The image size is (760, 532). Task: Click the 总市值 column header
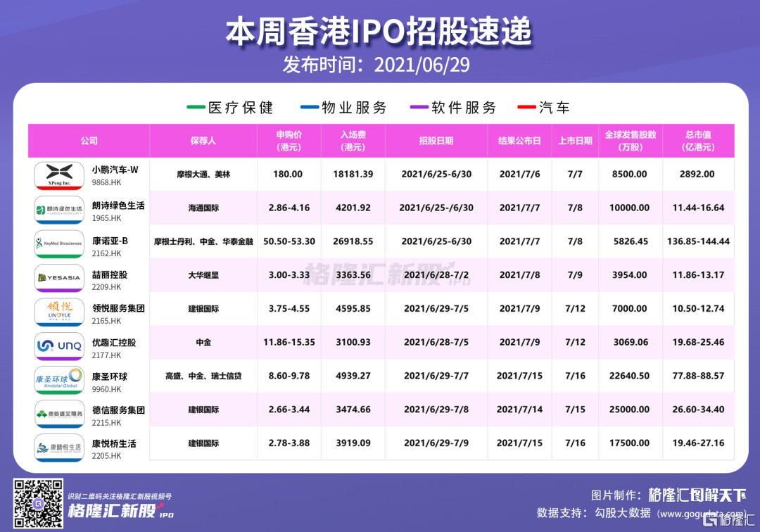point(698,141)
